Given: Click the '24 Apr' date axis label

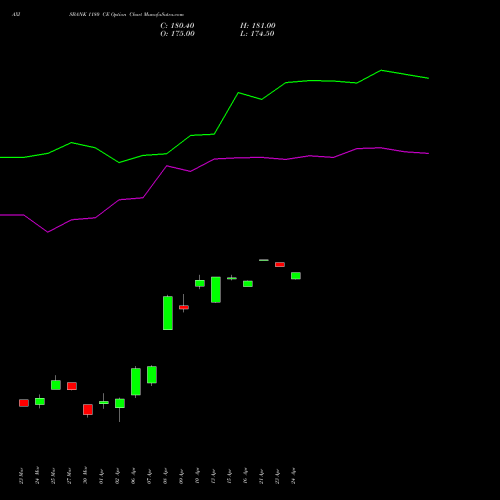Looking at the screenshot, I should [x=293, y=476].
